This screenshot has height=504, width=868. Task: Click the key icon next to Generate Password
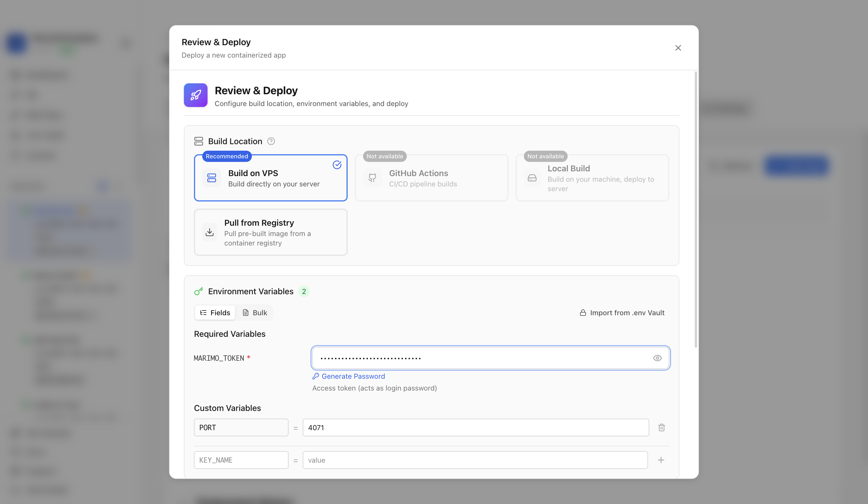pyautogui.click(x=315, y=376)
